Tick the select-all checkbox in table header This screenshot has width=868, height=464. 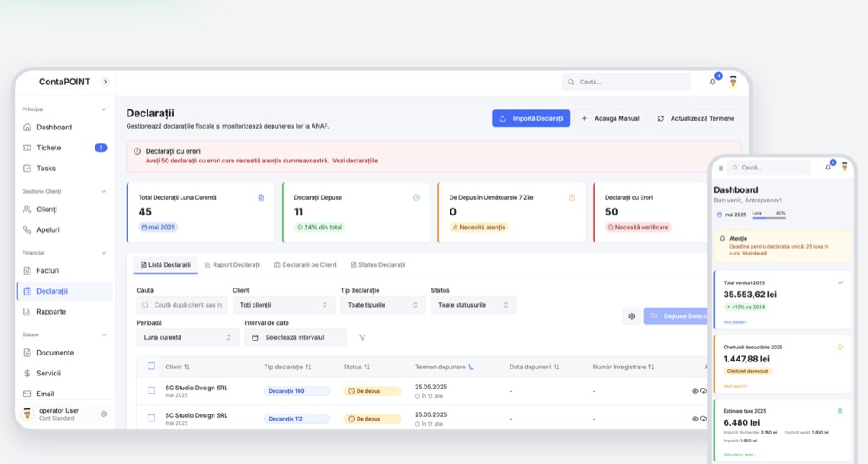pyautogui.click(x=151, y=367)
